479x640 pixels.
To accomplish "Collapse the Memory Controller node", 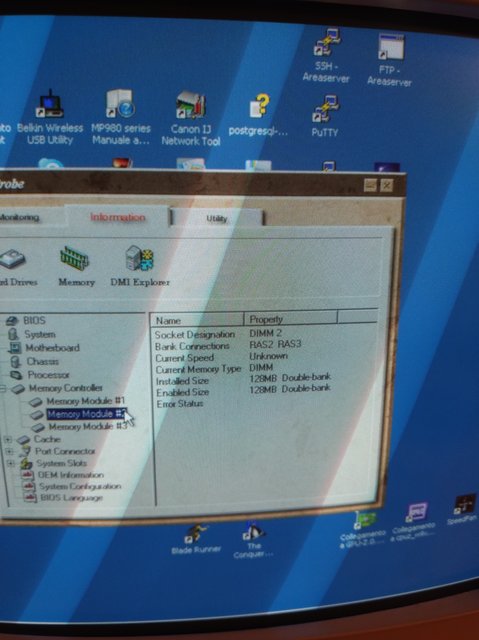I will [2, 388].
